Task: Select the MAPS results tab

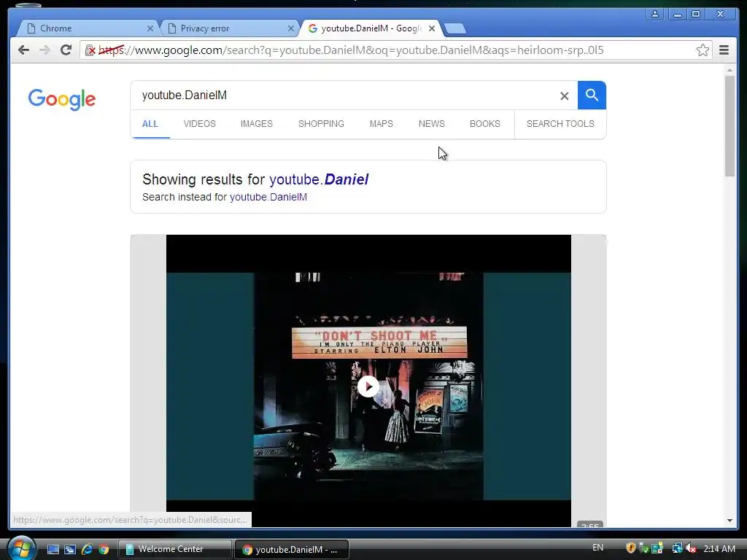Action: tap(381, 124)
